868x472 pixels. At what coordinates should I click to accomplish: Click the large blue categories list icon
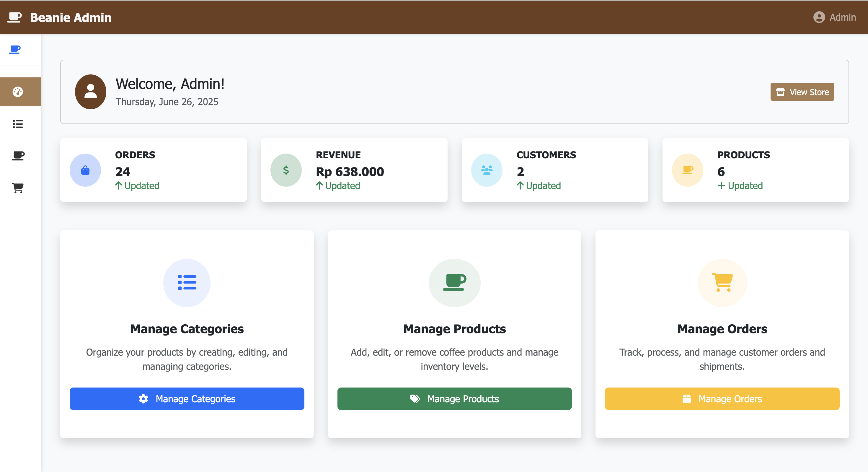tap(187, 283)
